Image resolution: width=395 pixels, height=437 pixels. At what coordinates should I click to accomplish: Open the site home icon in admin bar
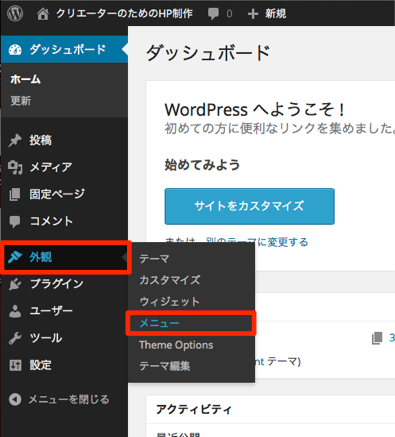tap(43, 14)
